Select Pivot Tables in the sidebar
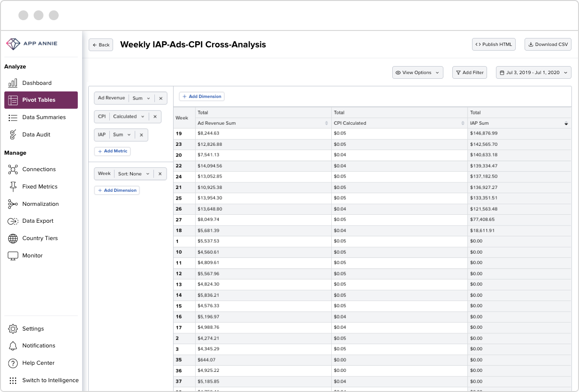The width and height of the screenshot is (579, 392). (x=41, y=100)
